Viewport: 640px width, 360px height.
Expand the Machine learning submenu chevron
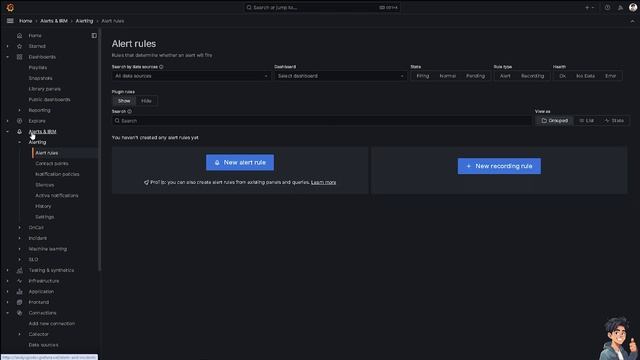tap(19, 249)
